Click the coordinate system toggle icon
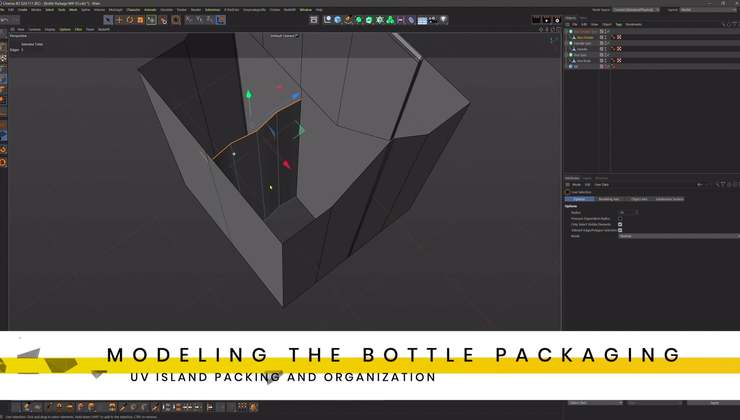Viewport: 740px width, 420px height. coord(220,20)
